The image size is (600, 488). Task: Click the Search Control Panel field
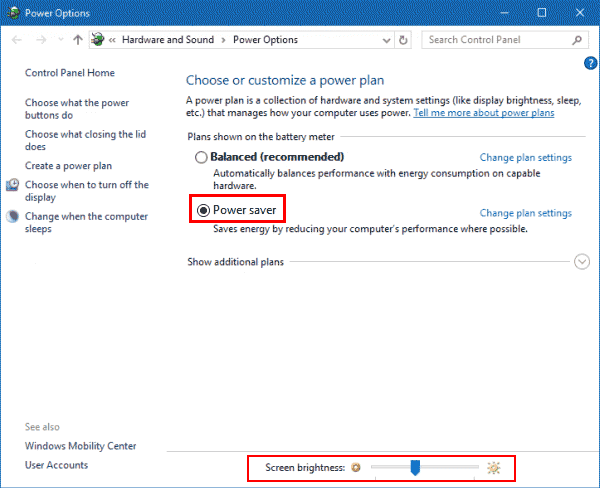(x=505, y=39)
